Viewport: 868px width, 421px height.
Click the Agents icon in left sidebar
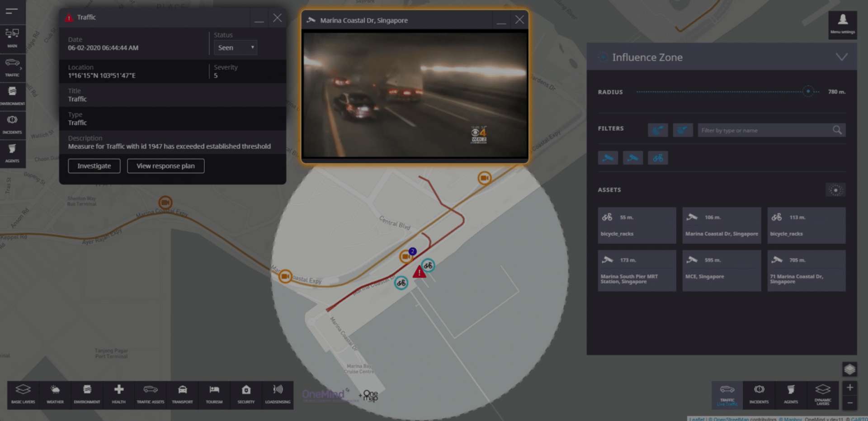pos(12,153)
